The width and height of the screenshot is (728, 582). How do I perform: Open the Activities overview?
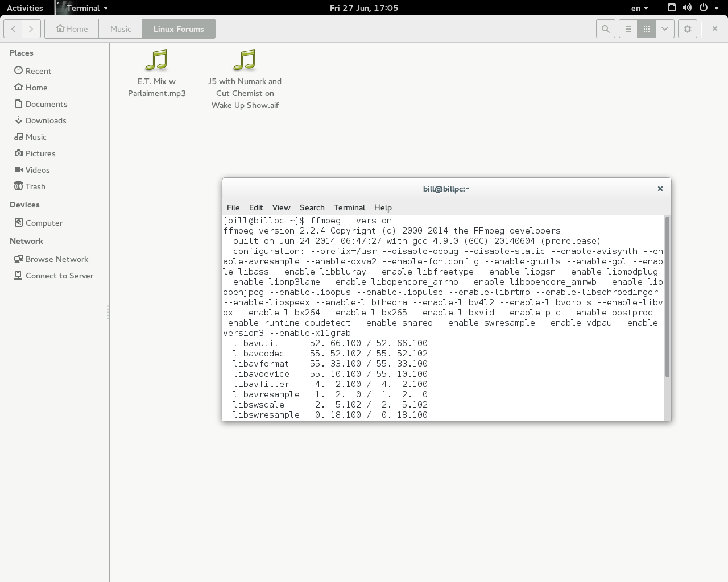pyautogui.click(x=25, y=8)
